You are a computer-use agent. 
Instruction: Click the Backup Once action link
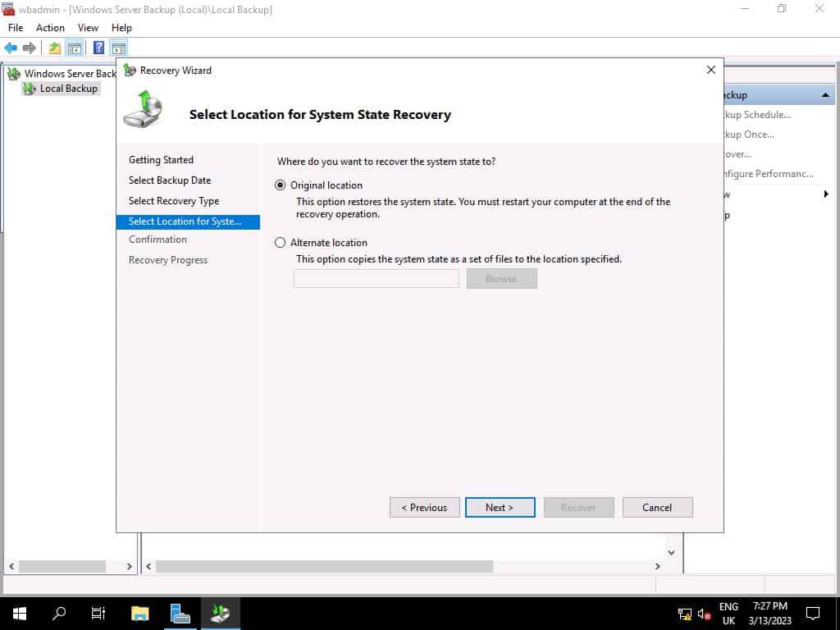748,135
